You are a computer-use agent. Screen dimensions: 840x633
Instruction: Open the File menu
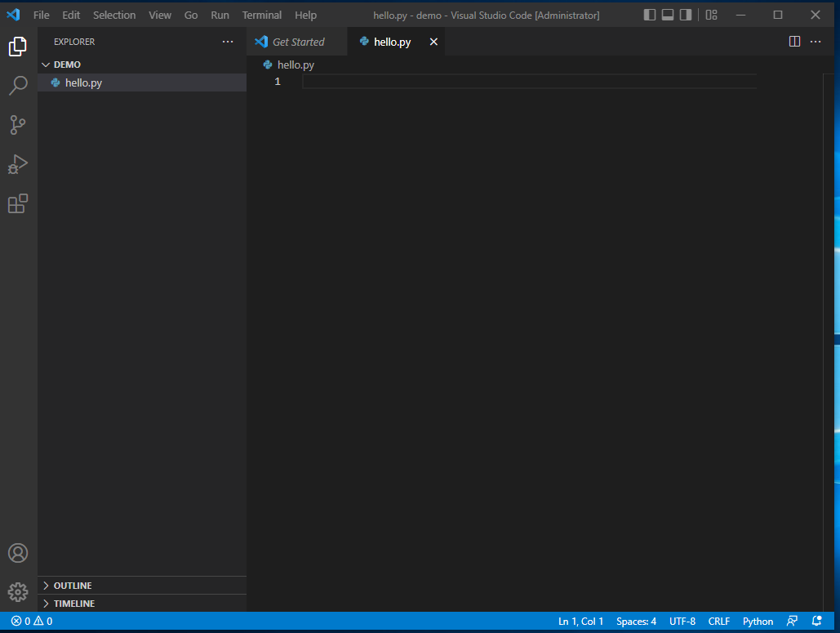click(42, 15)
